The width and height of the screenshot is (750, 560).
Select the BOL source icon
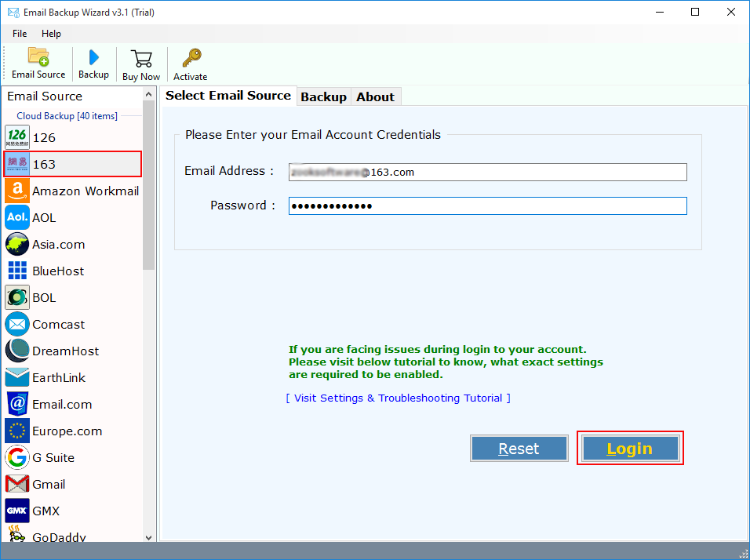[17, 297]
